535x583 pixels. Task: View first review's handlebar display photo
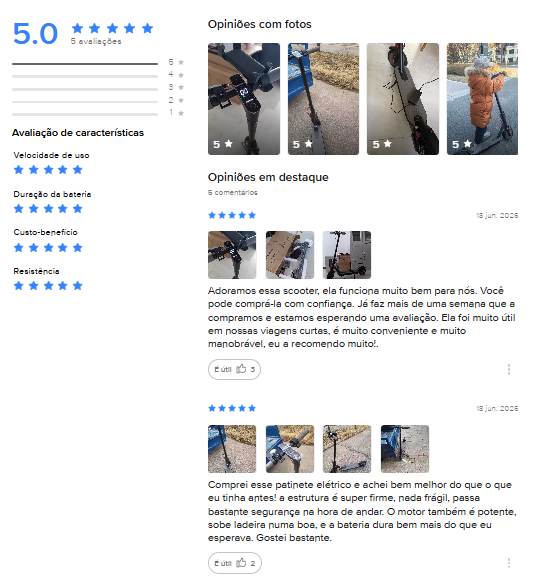(232, 255)
